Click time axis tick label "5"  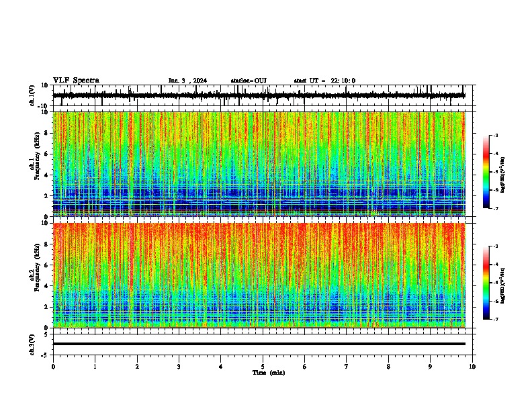coord(263,367)
